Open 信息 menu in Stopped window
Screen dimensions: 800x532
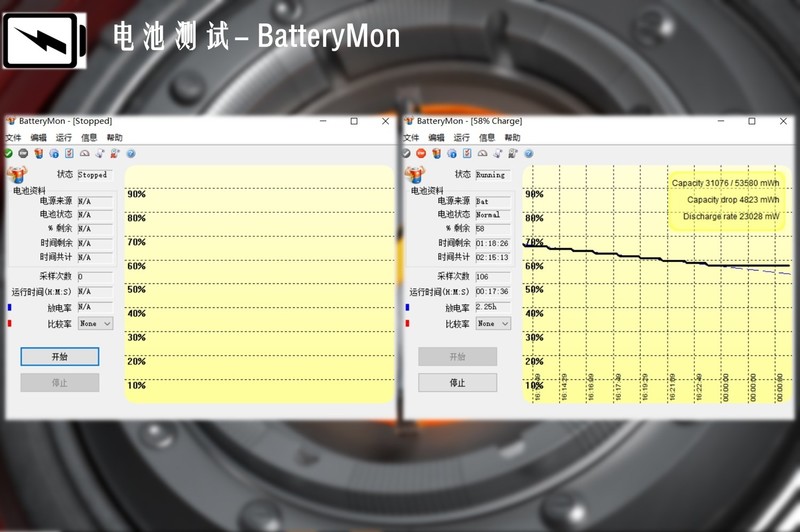pos(89,137)
